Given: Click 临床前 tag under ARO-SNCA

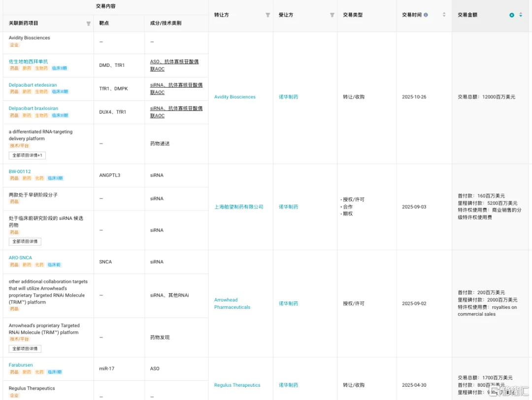Looking at the screenshot, I should (54, 265).
